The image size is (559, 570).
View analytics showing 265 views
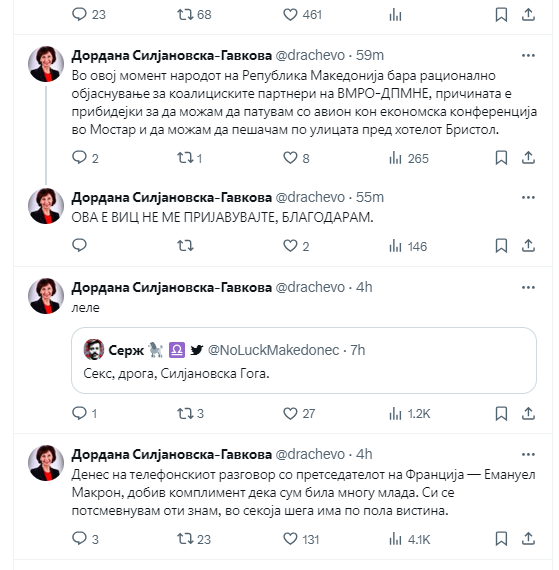coord(409,158)
